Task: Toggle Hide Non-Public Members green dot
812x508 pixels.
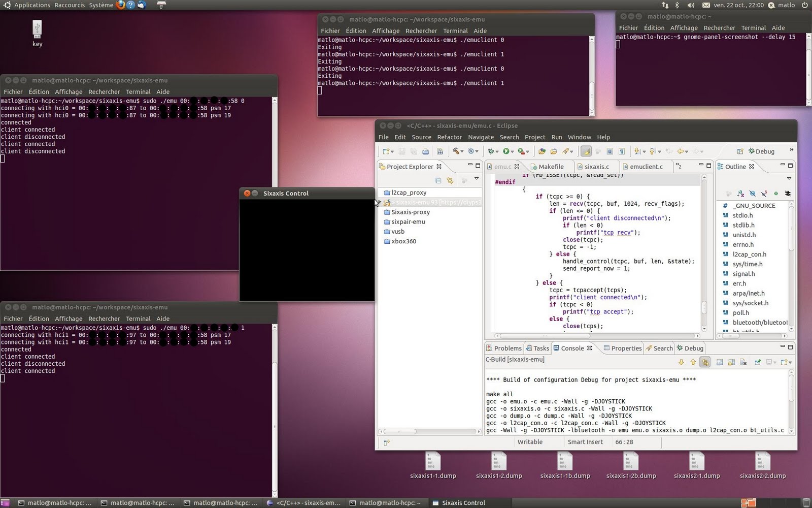Action: point(776,194)
